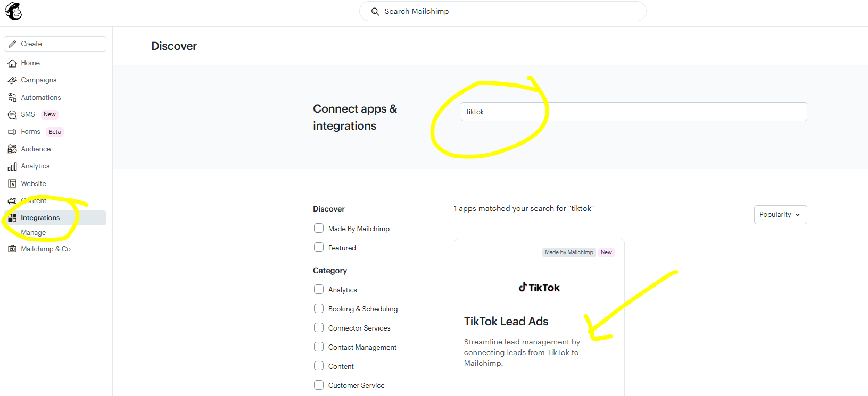This screenshot has width=868, height=396.
Task: Check the Made By Mailchimp filter
Action: tap(319, 229)
